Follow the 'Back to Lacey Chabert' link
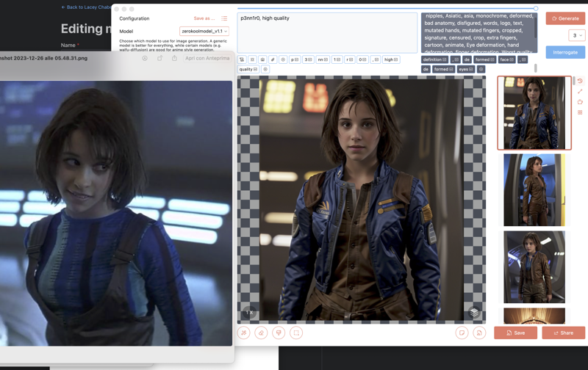The image size is (588, 370). 86,7
